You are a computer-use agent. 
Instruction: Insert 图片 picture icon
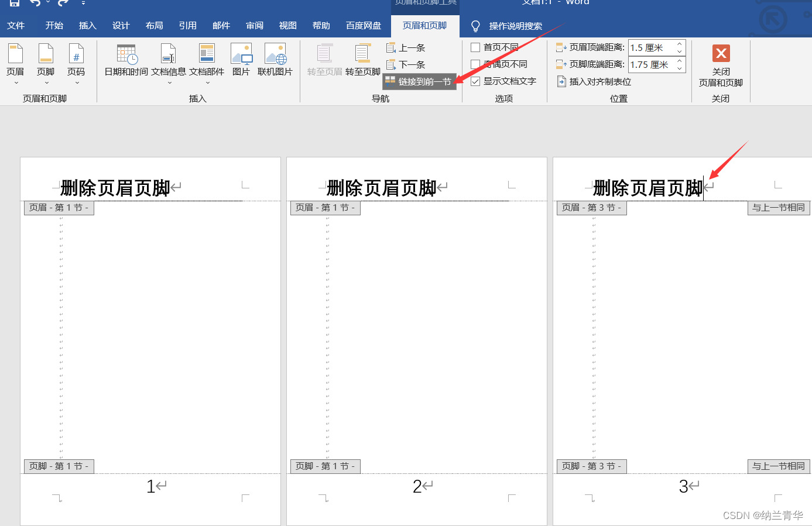[x=241, y=53]
